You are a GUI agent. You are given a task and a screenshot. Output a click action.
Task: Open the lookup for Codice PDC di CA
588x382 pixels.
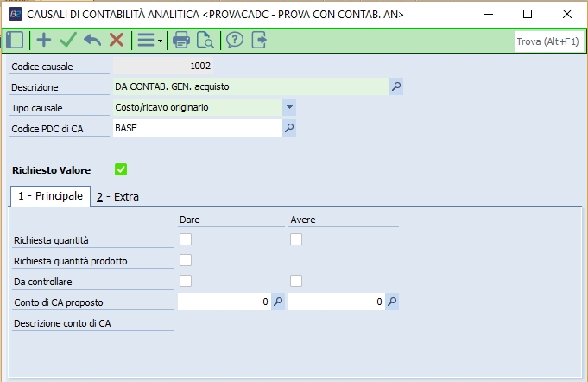click(290, 128)
